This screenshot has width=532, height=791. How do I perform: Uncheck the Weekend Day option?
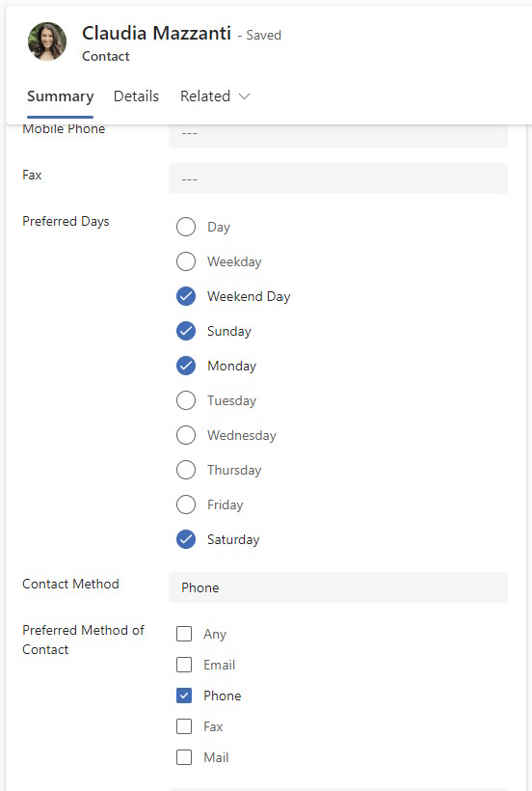186,297
